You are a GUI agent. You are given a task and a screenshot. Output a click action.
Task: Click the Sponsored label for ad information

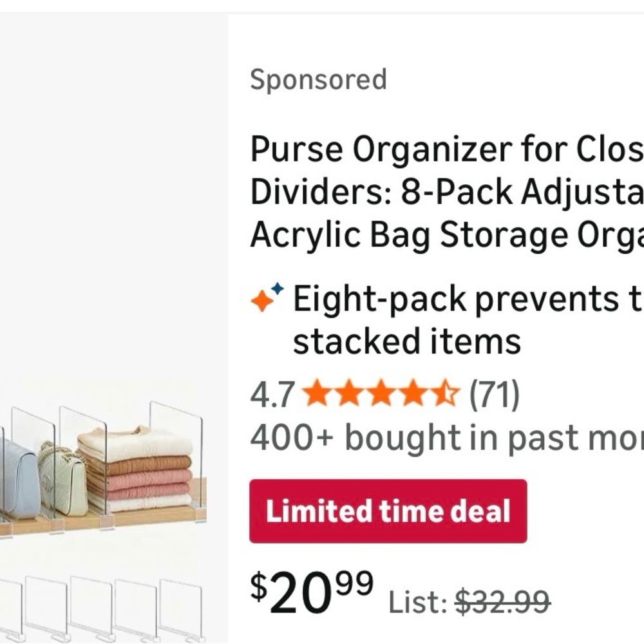319,79
